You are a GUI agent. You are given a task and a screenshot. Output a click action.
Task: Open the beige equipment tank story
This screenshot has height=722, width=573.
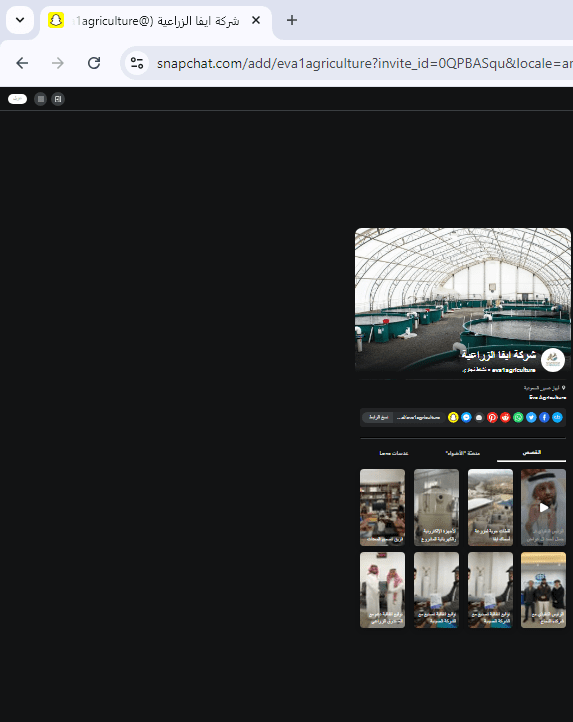(436, 507)
